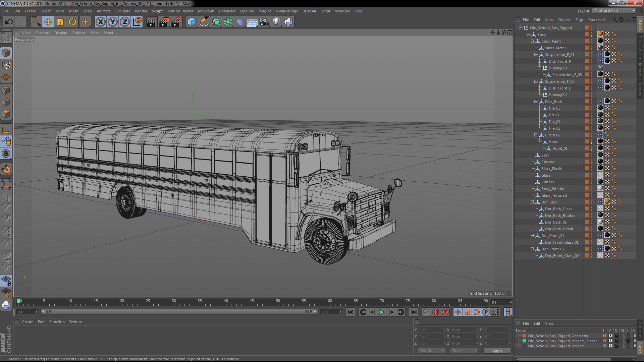
Task: Collapse the Suspension_F_01 node
Action: click(536, 55)
